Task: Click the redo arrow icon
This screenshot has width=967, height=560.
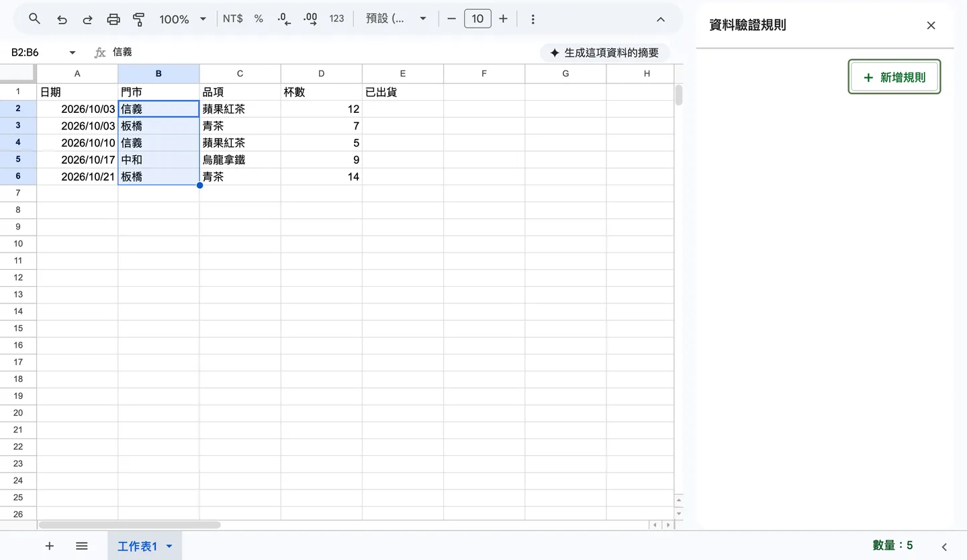Action: [87, 19]
